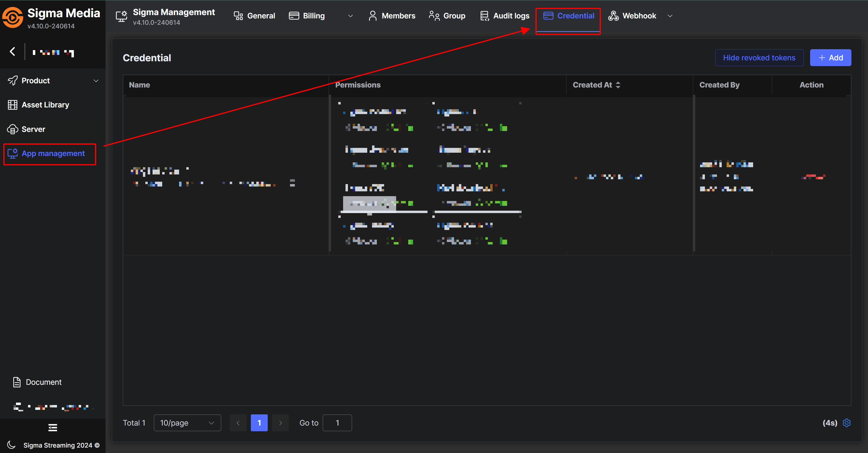Switch to the Members tab
The image size is (868, 453).
point(392,16)
